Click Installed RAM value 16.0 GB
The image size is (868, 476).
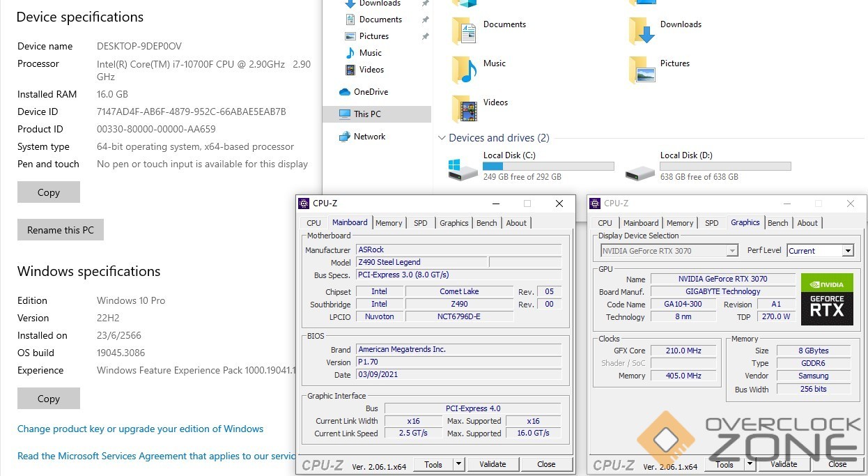click(113, 94)
